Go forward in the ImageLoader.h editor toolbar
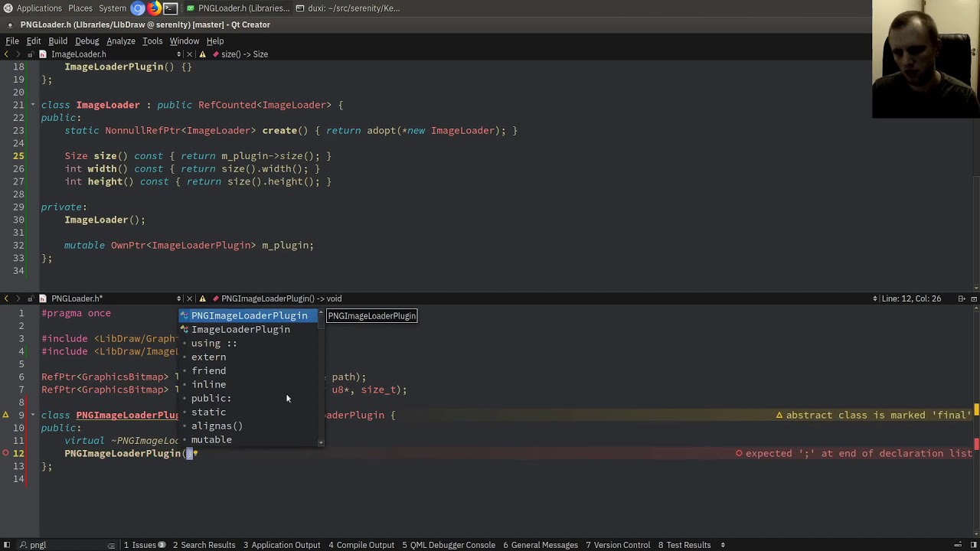The width and height of the screenshot is (980, 551). click(18, 54)
